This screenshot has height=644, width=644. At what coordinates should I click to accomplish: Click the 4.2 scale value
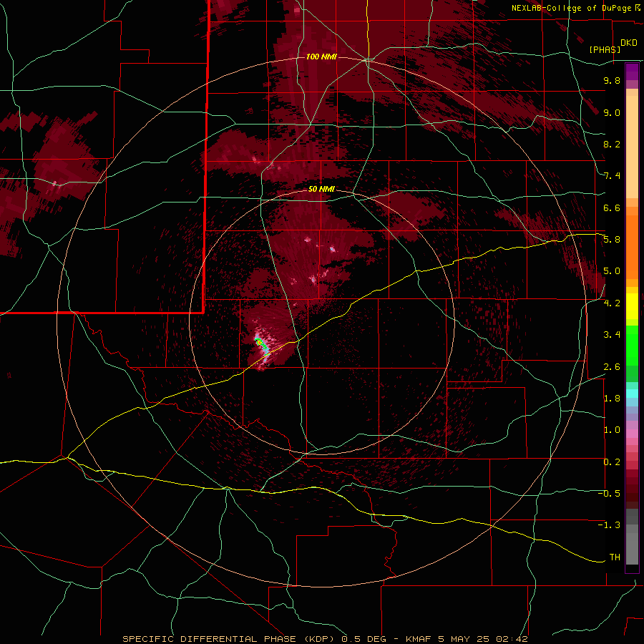[612, 303]
